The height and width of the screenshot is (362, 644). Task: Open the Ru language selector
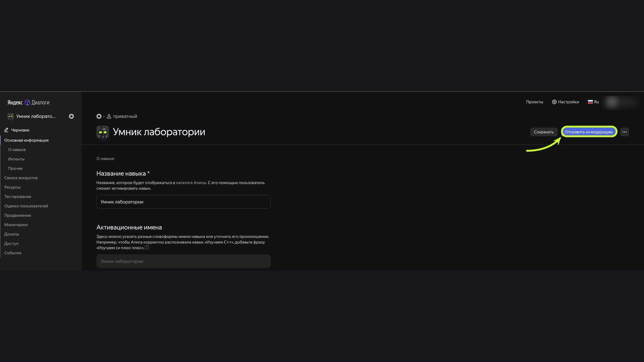coord(593,102)
